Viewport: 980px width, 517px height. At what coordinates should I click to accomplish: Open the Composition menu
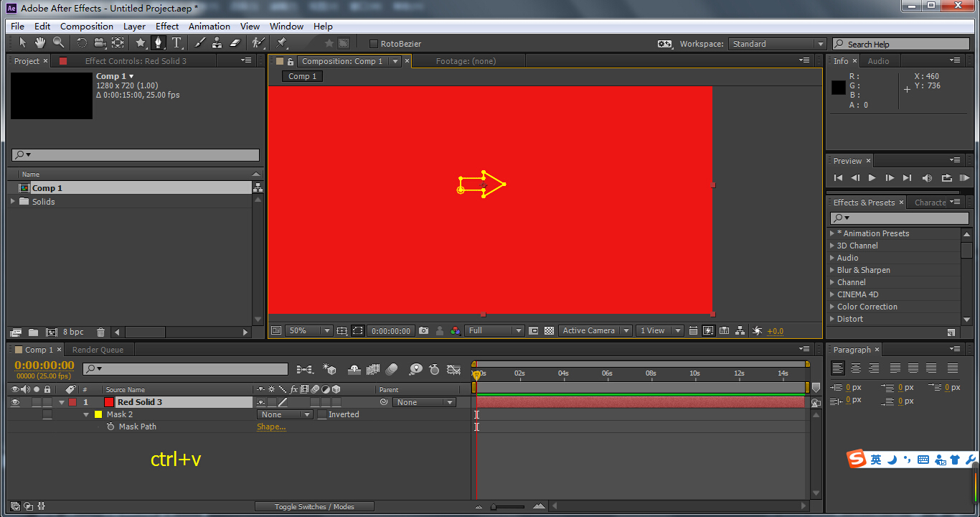click(87, 27)
